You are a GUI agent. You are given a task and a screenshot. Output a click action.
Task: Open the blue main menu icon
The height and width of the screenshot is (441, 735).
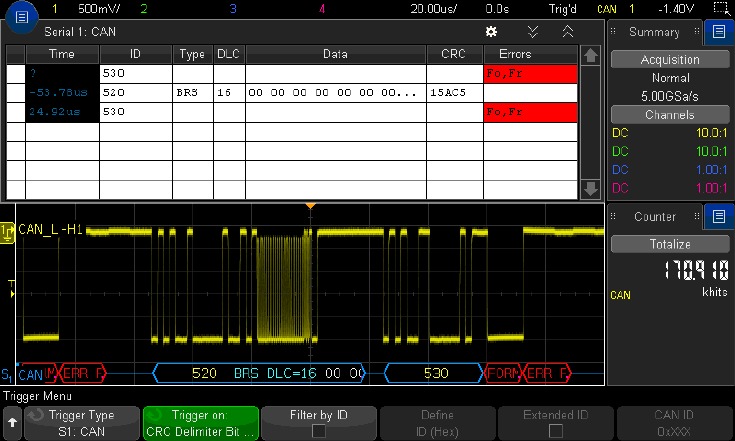(x=22, y=18)
